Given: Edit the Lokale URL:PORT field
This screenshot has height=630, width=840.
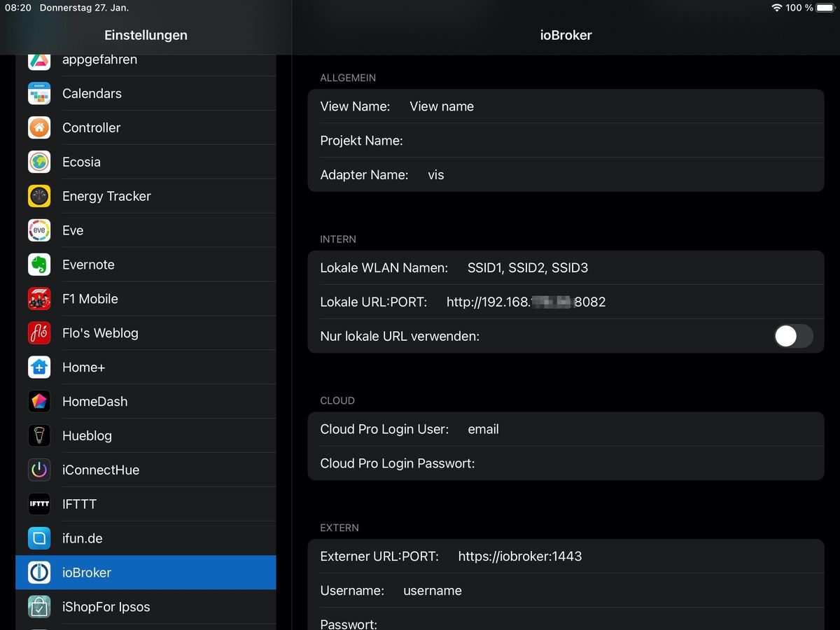Looking at the screenshot, I should point(566,302).
